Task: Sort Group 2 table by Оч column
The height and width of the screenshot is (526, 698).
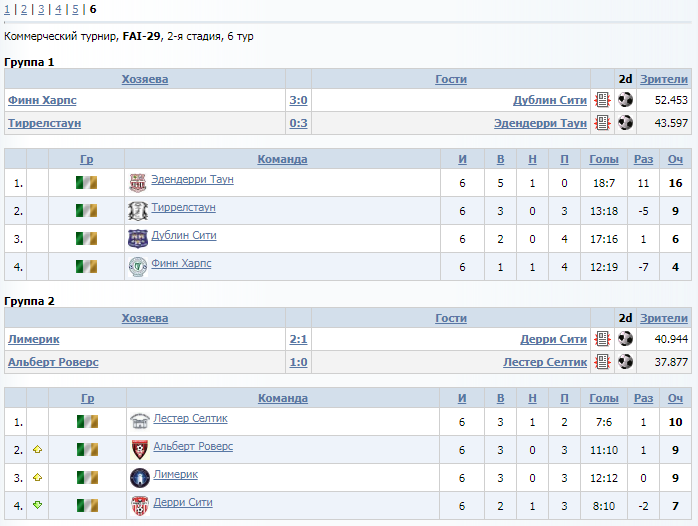Action: click(x=675, y=398)
